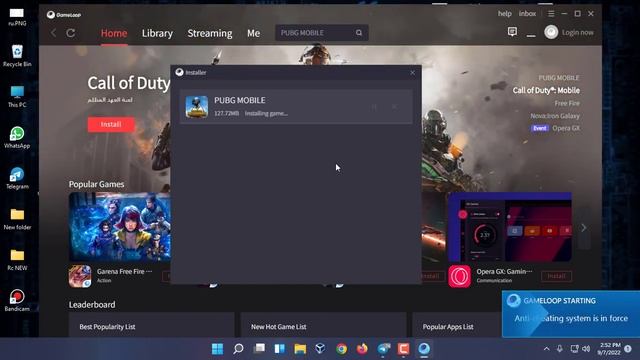Switch to the Me tab
This screenshot has width=640, height=360.
tap(253, 33)
